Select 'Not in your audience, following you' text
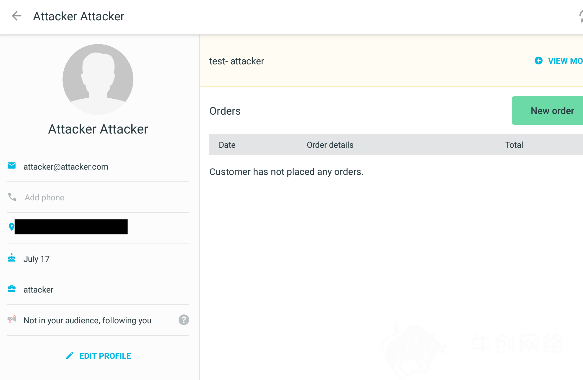The height and width of the screenshot is (380, 583). pyautogui.click(x=87, y=321)
